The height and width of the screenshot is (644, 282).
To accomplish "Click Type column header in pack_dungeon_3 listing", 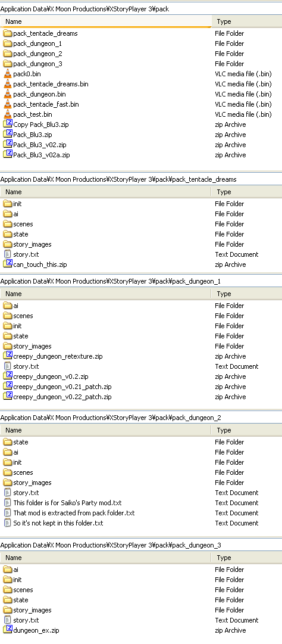I will click(x=247, y=558).
